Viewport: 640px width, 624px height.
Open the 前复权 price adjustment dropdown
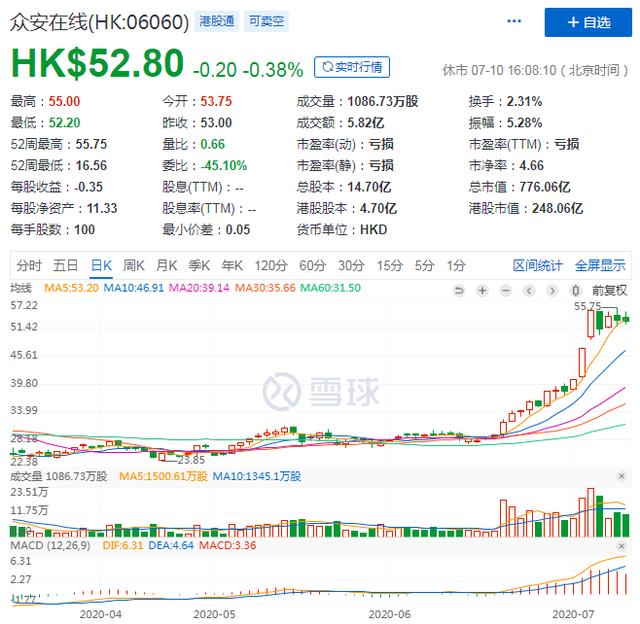(x=609, y=291)
